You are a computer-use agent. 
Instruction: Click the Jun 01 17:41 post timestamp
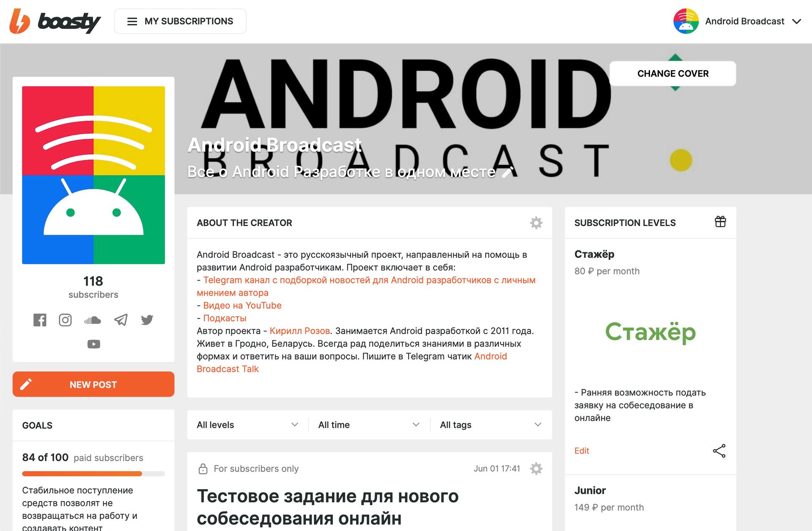pos(497,469)
